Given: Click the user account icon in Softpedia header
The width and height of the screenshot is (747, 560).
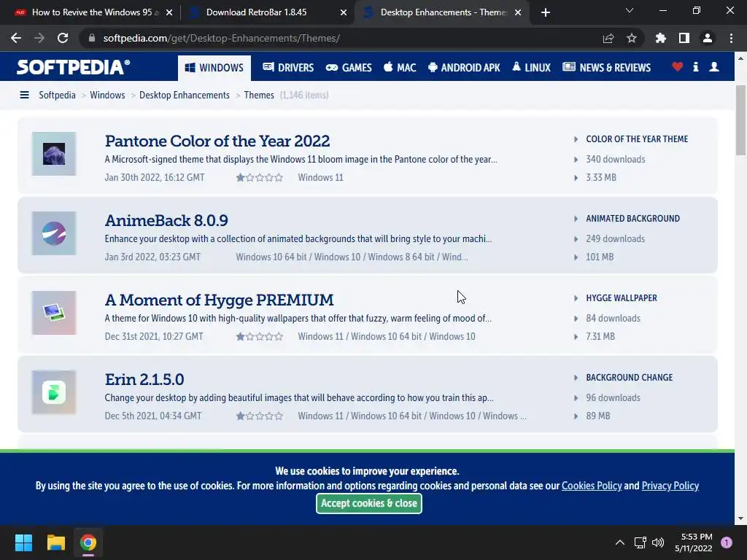Looking at the screenshot, I should point(713,67).
